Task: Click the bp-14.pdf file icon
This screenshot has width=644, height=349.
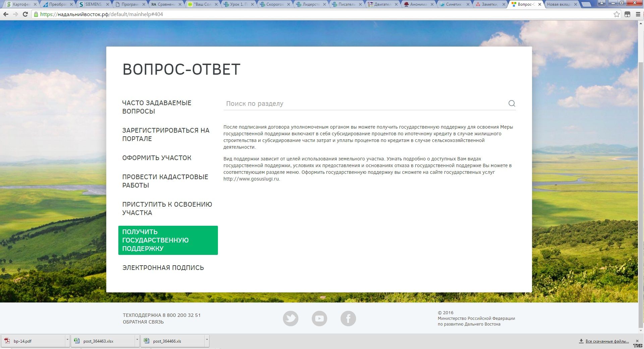Action: point(7,341)
